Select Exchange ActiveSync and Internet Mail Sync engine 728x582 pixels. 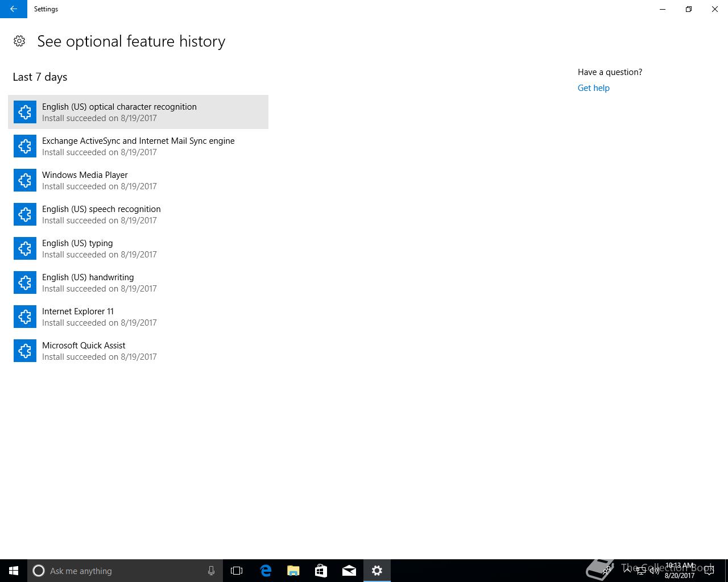point(138,146)
